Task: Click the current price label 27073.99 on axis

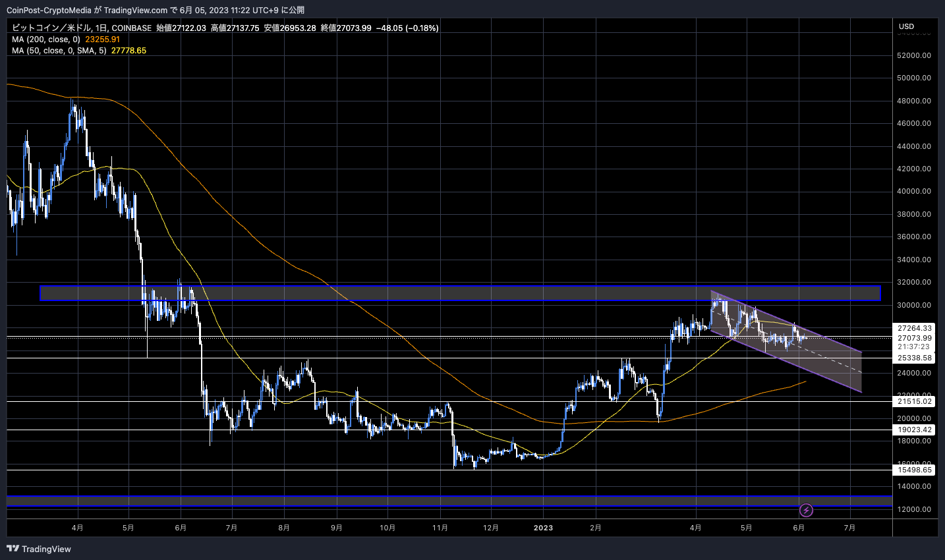Action: (915, 338)
